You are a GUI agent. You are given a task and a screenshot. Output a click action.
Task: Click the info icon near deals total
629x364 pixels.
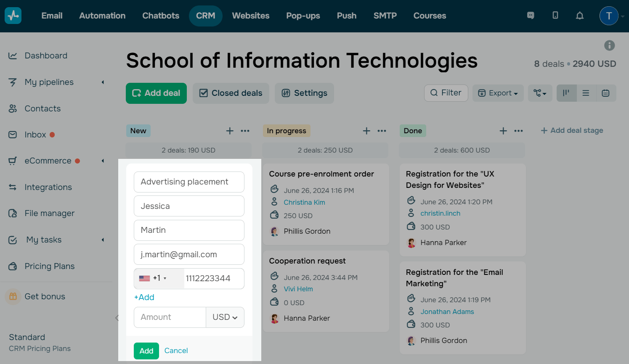click(x=609, y=45)
